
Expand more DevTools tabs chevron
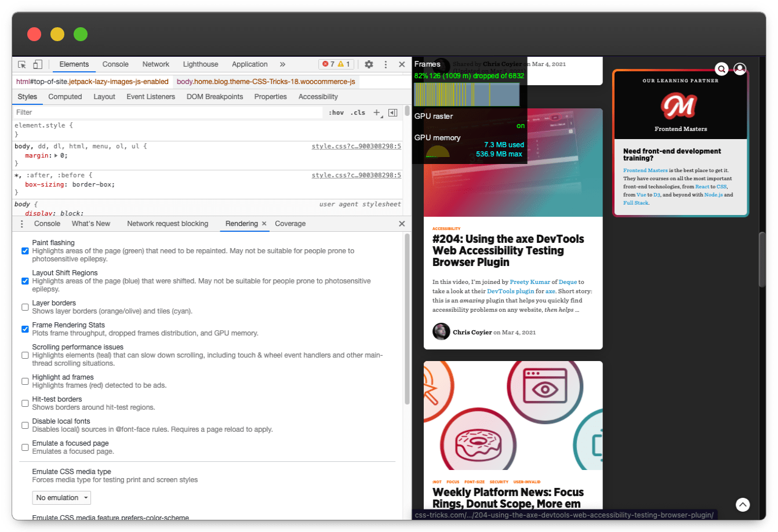pos(282,64)
